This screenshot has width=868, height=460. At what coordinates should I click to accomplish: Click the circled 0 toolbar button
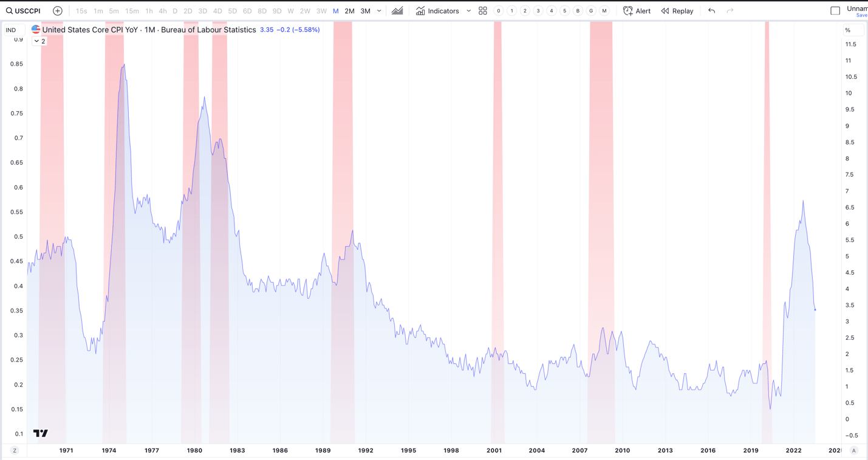click(499, 11)
